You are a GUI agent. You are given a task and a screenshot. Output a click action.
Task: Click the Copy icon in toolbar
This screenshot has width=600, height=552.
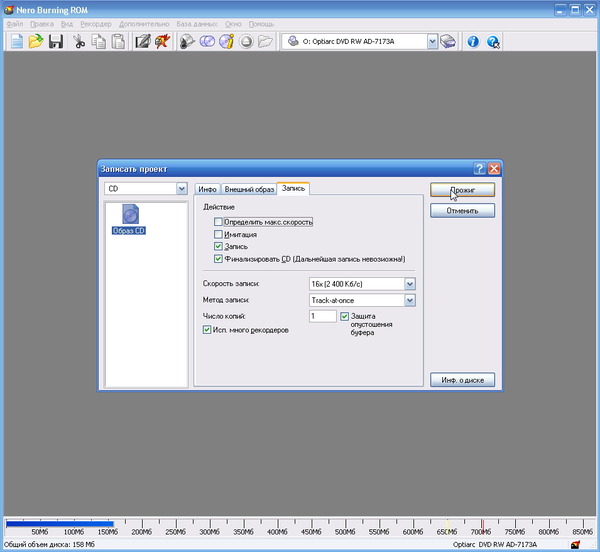point(99,41)
